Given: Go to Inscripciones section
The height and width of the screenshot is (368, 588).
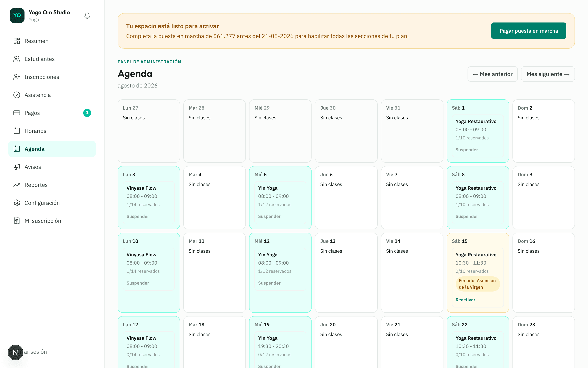Looking at the screenshot, I should click(52, 77).
